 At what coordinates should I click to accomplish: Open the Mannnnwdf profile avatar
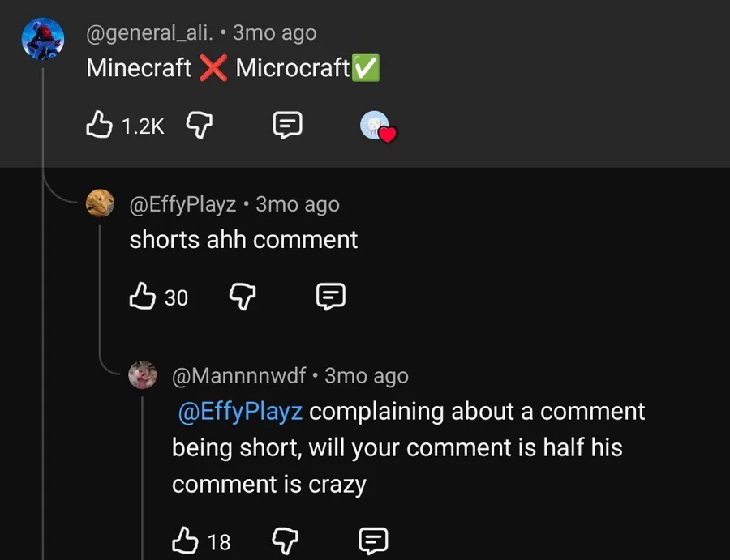[143, 374]
